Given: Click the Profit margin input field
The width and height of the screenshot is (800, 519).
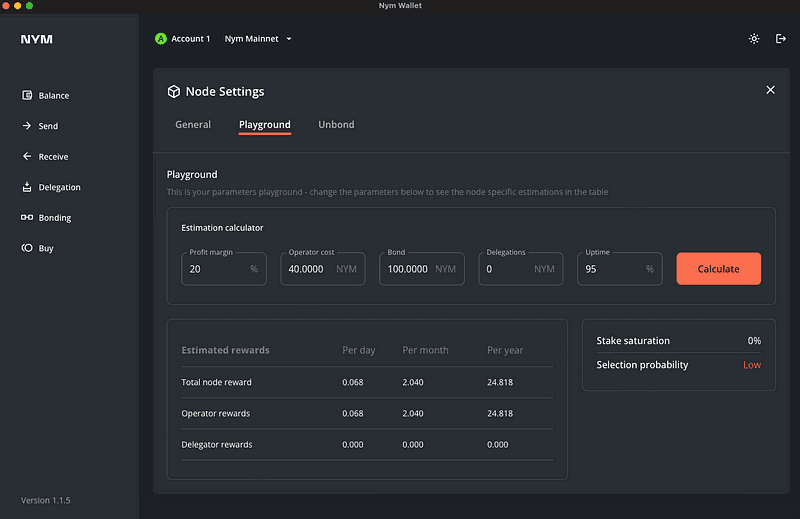Looking at the screenshot, I should pos(214,269).
